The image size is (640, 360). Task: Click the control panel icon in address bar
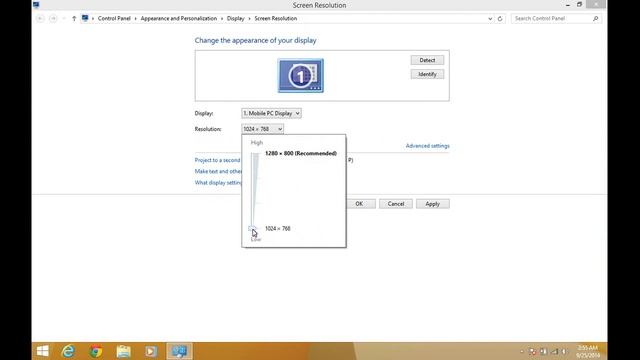pyautogui.click(x=85, y=18)
